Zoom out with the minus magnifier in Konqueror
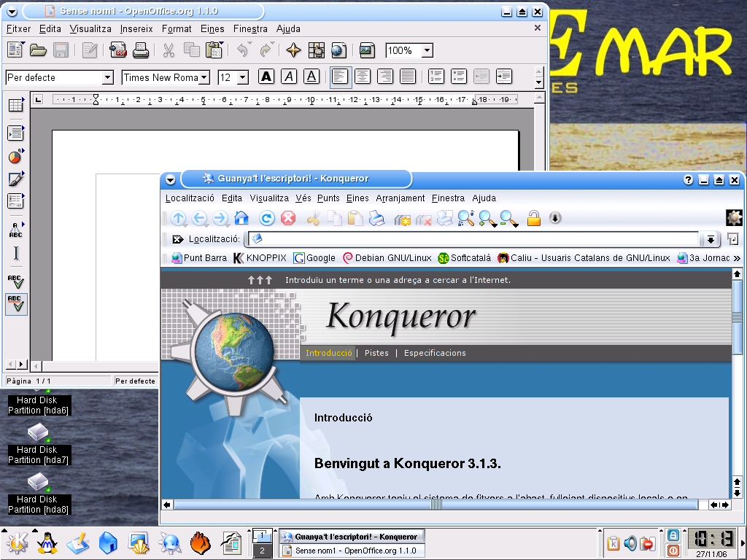Image resolution: width=747 pixels, height=560 pixels. coord(508,218)
